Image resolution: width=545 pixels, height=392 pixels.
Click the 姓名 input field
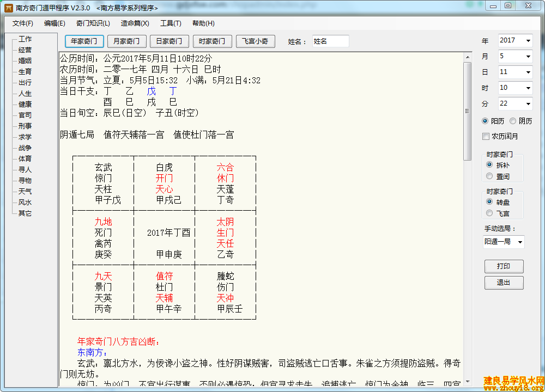tap(330, 41)
